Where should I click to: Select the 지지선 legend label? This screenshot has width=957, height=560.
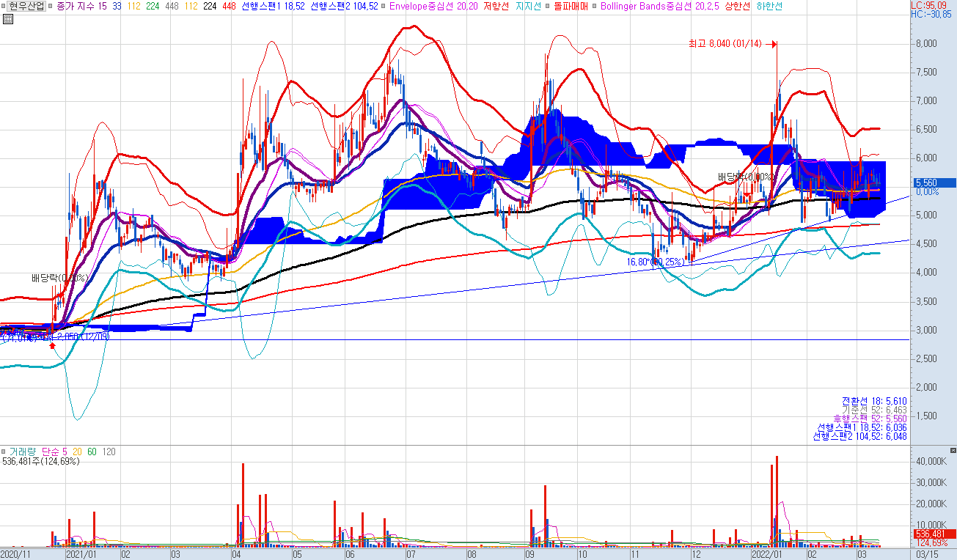(x=528, y=6)
